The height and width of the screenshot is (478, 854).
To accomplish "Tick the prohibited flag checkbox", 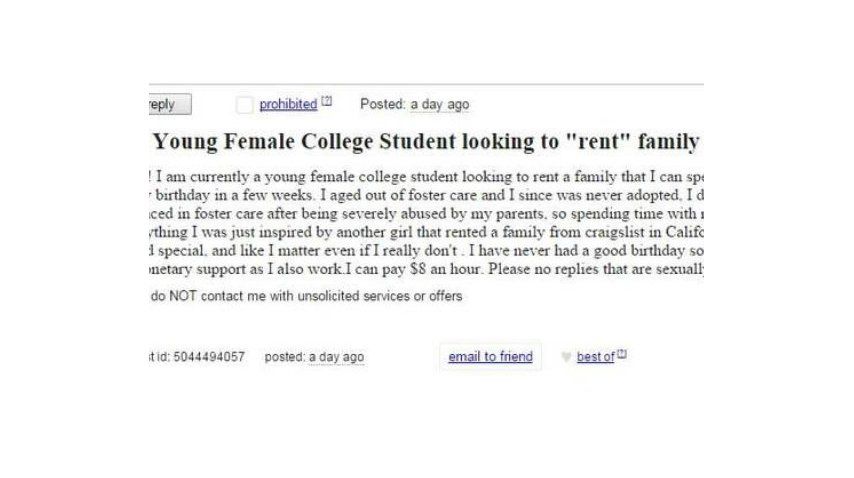I will [x=244, y=105].
